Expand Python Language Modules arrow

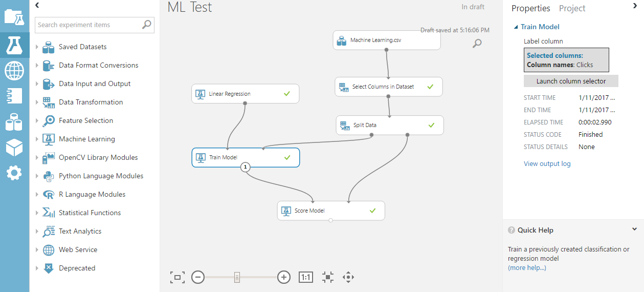coord(37,176)
